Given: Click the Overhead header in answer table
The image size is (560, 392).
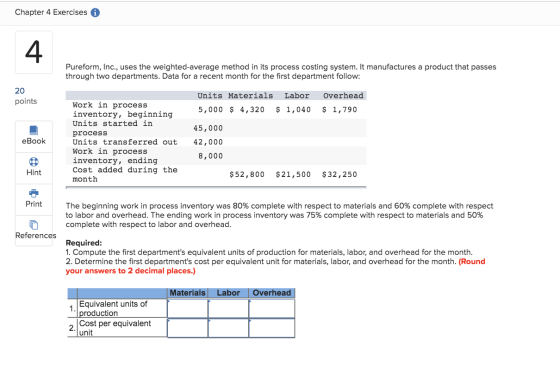Looking at the screenshot, I should (x=272, y=293).
